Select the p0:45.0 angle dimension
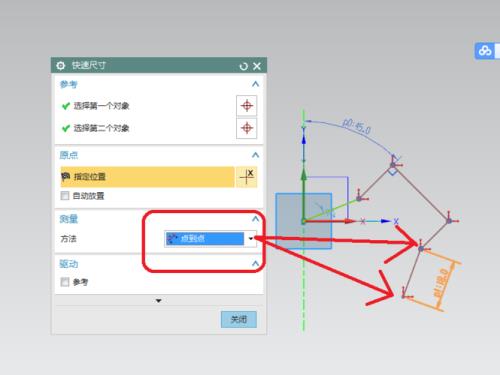 (x=357, y=127)
